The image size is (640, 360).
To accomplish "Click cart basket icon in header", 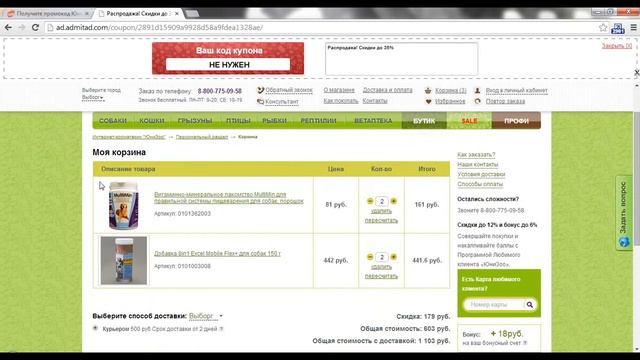I will [428, 90].
